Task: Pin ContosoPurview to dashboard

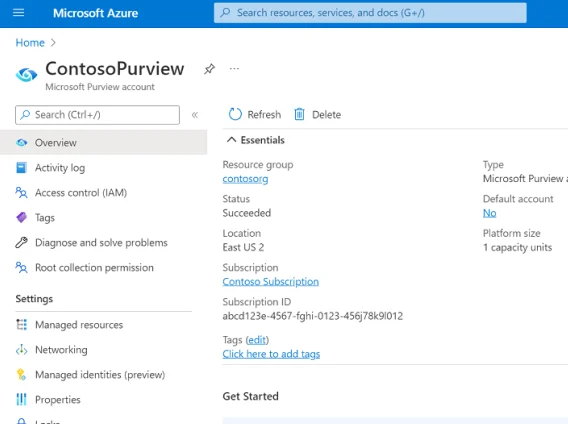Action: pos(209,69)
